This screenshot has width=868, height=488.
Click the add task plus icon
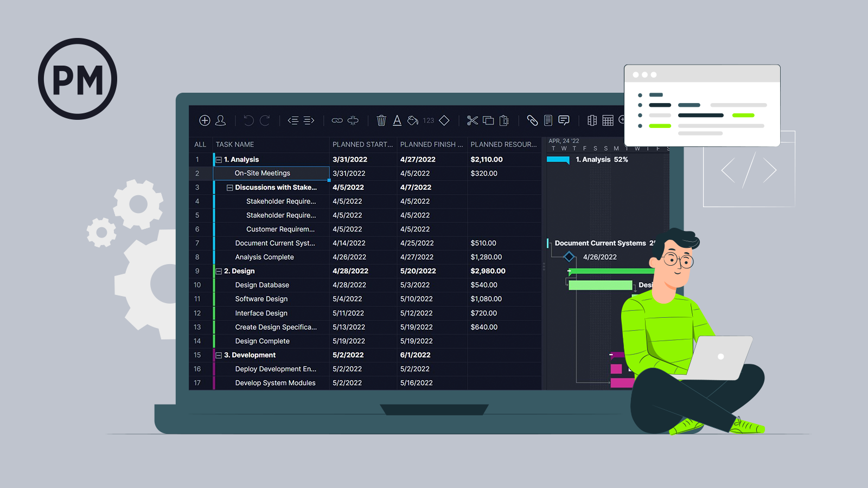point(205,120)
